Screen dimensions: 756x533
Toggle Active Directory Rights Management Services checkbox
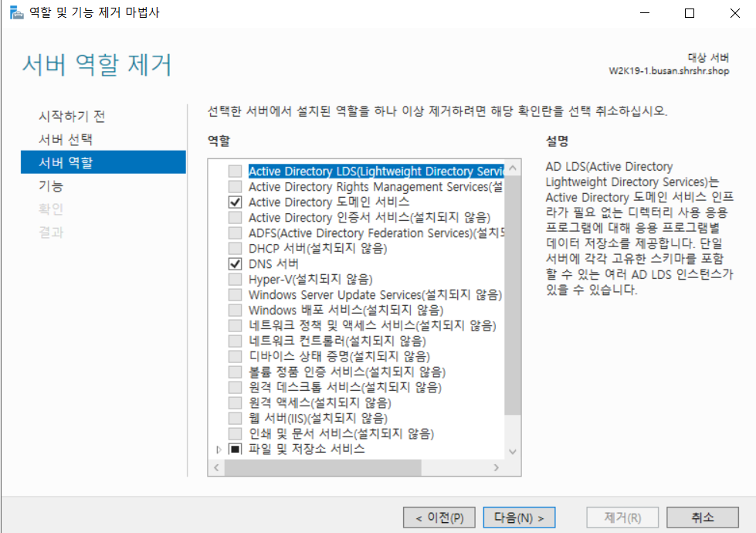click(x=236, y=187)
